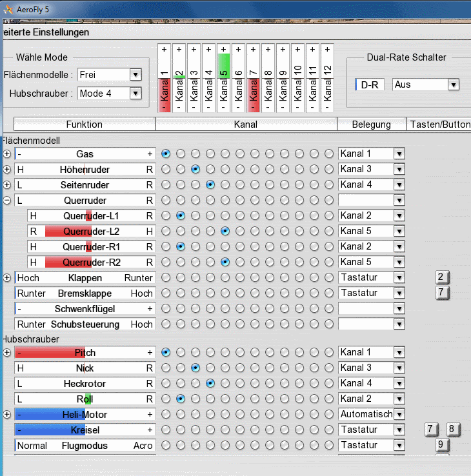The image size is (471, 476).
Task: Open the Dual-Rate Schalter Aus dropdown
Action: (x=453, y=84)
